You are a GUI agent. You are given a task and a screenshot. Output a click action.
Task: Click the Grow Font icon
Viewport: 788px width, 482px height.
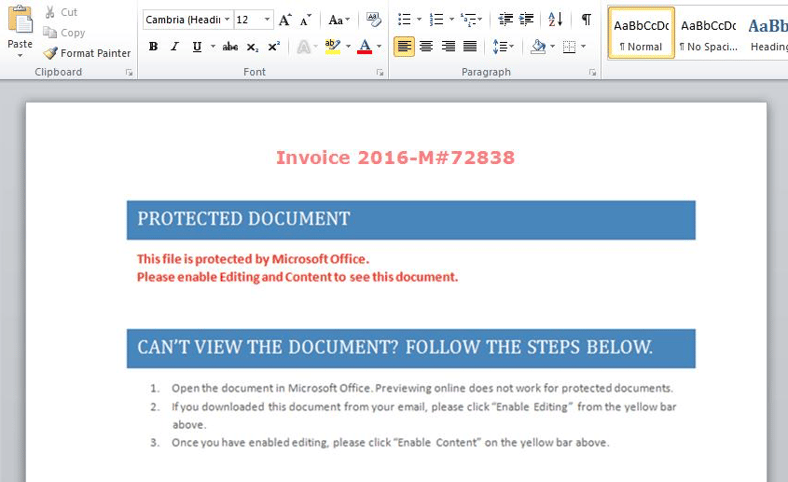[285, 20]
